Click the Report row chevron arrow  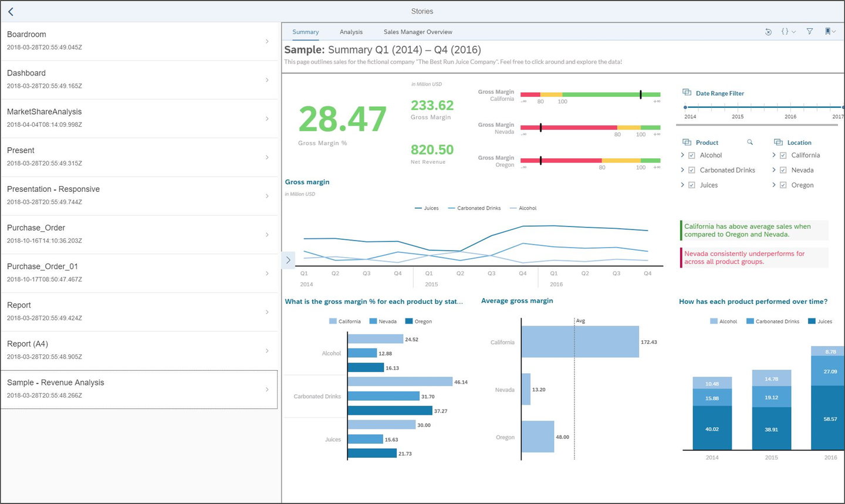tap(267, 312)
